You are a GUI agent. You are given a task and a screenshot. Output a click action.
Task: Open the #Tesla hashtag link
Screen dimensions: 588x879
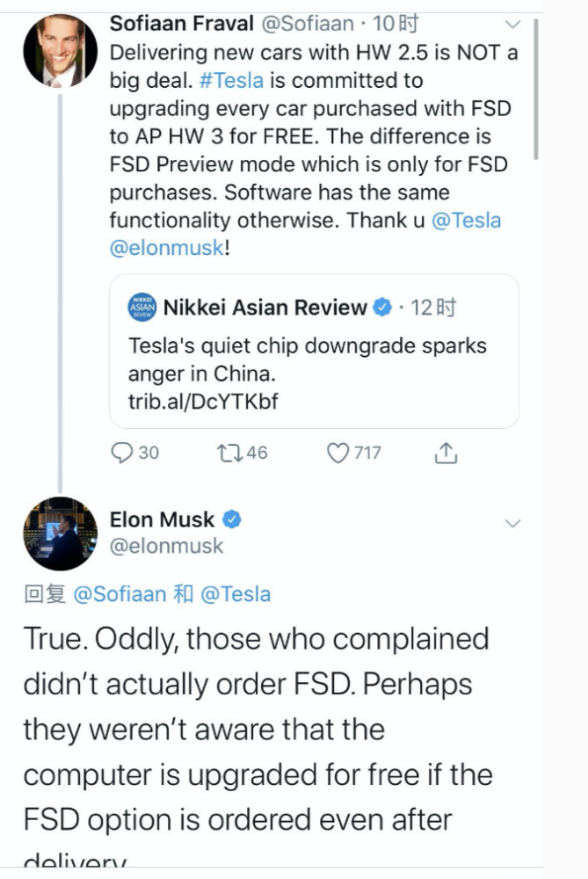coord(232,80)
